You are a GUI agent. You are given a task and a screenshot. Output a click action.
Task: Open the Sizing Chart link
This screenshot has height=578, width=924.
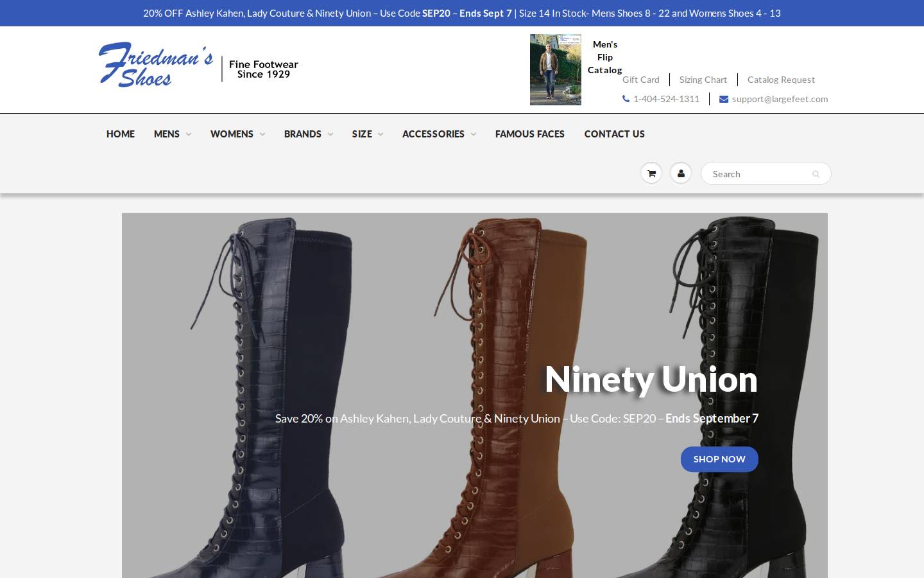pyautogui.click(x=703, y=80)
